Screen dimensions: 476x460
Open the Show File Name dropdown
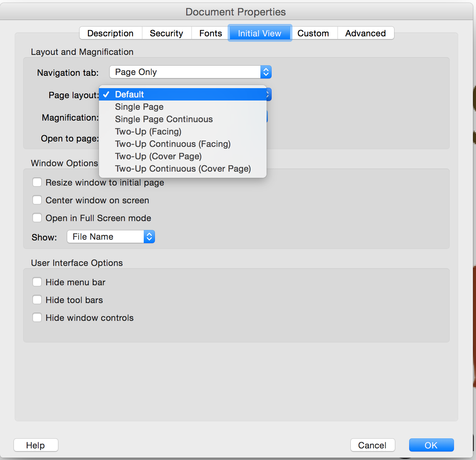pyautogui.click(x=111, y=237)
